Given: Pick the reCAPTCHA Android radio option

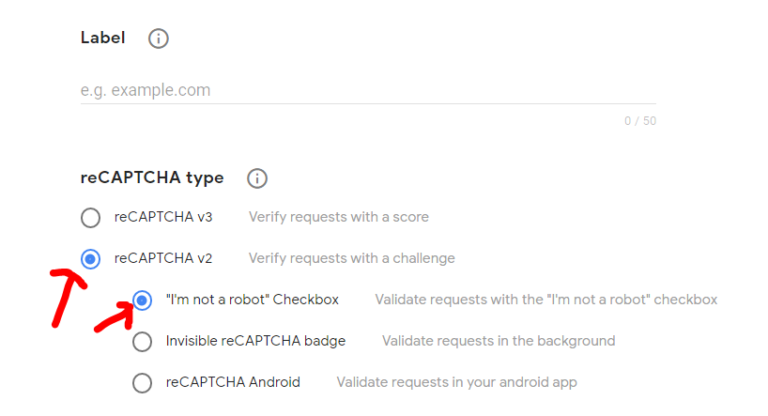Looking at the screenshot, I should click(142, 383).
